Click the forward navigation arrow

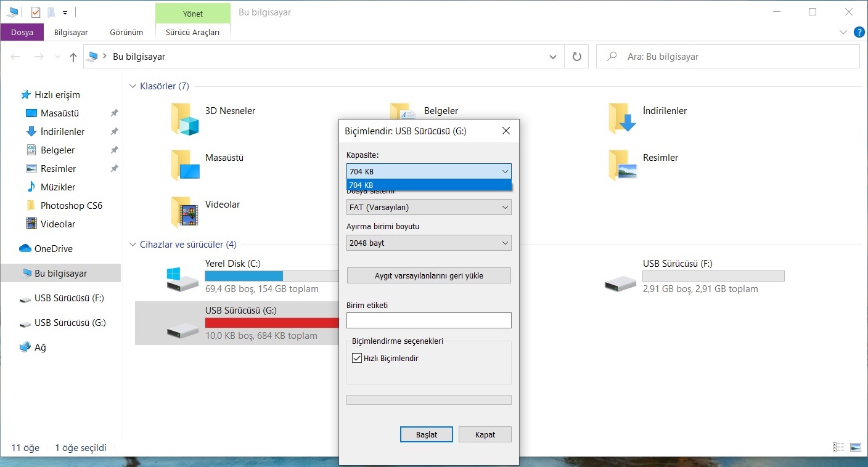(38, 57)
